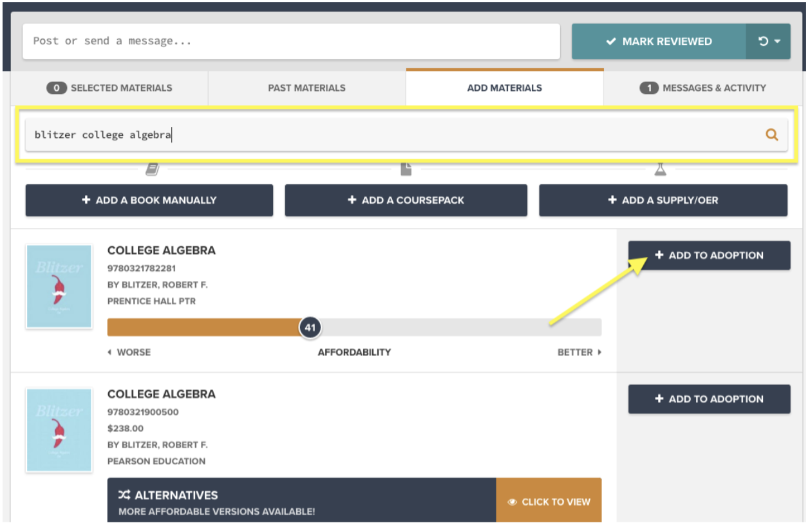This screenshot has height=532, width=810.
Task: Click Add a Supply/OER button
Action: [663, 200]
